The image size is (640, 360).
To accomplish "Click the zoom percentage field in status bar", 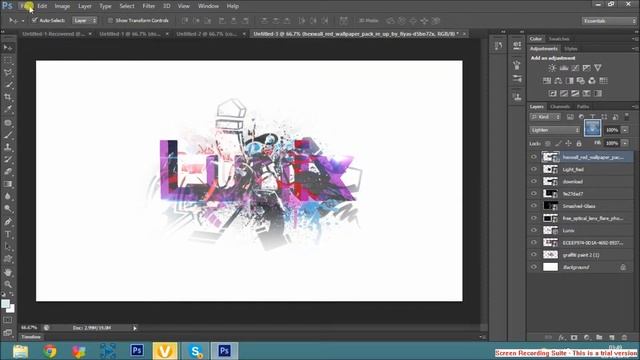I will click(x=29, y=328).
